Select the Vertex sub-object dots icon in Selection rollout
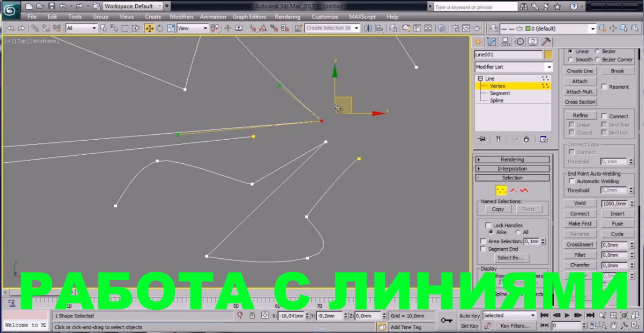The width and height of the screenshot is (644, 333). 501,190
